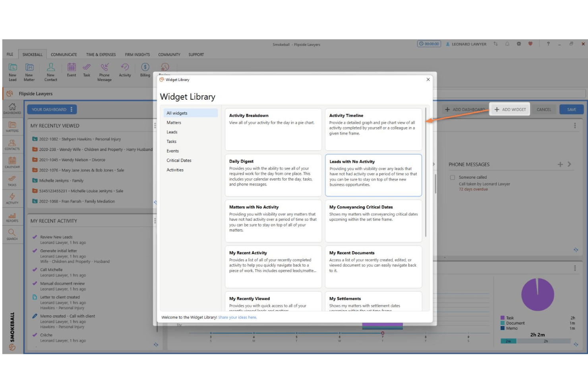Select the Activity Breakdown widget card
This screenshot has width=588, height=392.
[273, 129]
